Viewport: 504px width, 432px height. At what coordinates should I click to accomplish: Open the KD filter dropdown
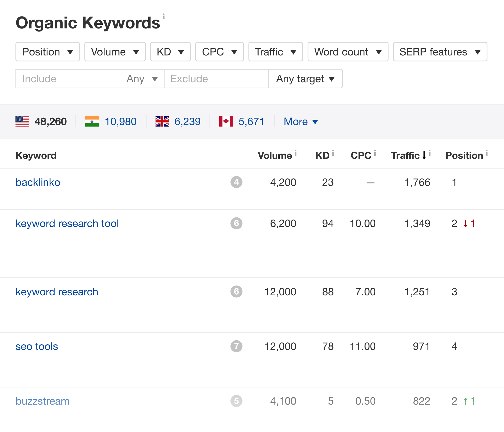[x=170, y=52]
